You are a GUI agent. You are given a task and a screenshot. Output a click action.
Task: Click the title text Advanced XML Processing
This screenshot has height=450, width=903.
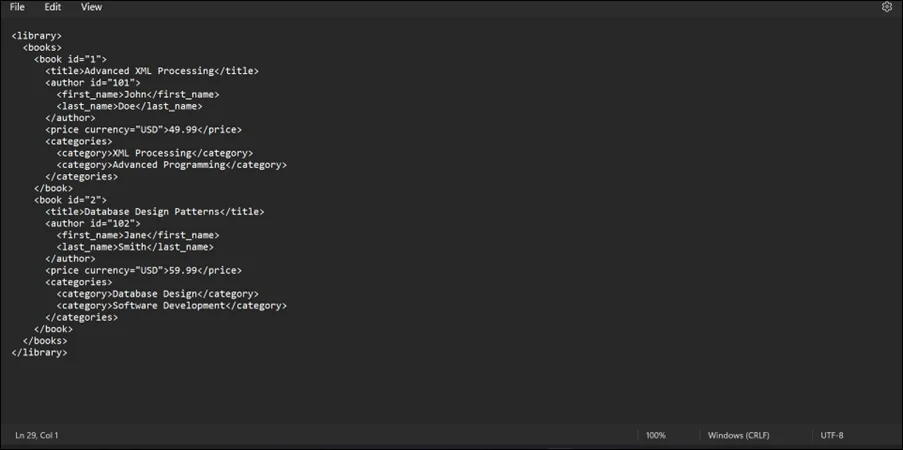click(x=149, y=71)
